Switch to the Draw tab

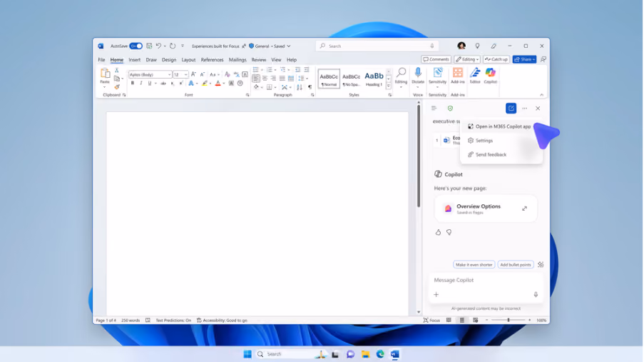tap(151, 60)
